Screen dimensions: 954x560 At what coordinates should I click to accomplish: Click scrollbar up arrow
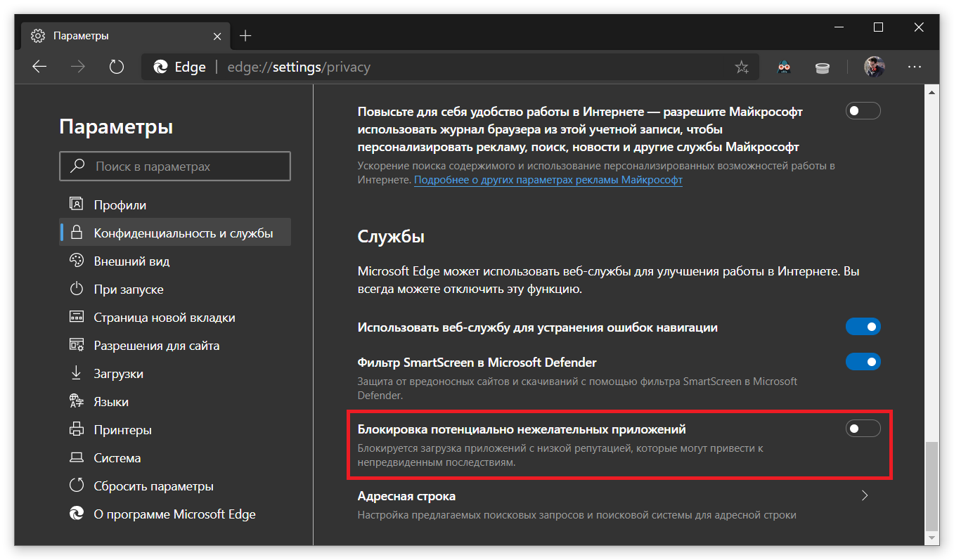point(932,92)
